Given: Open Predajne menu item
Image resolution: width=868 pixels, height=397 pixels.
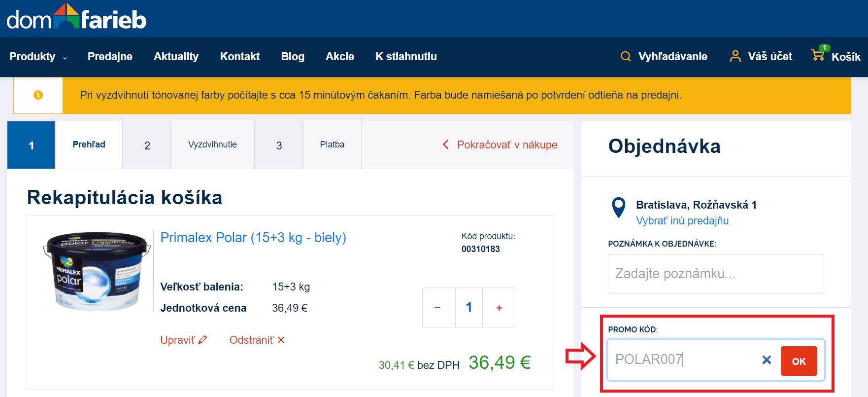Looking at the screenshot, I should click(110, 57).
